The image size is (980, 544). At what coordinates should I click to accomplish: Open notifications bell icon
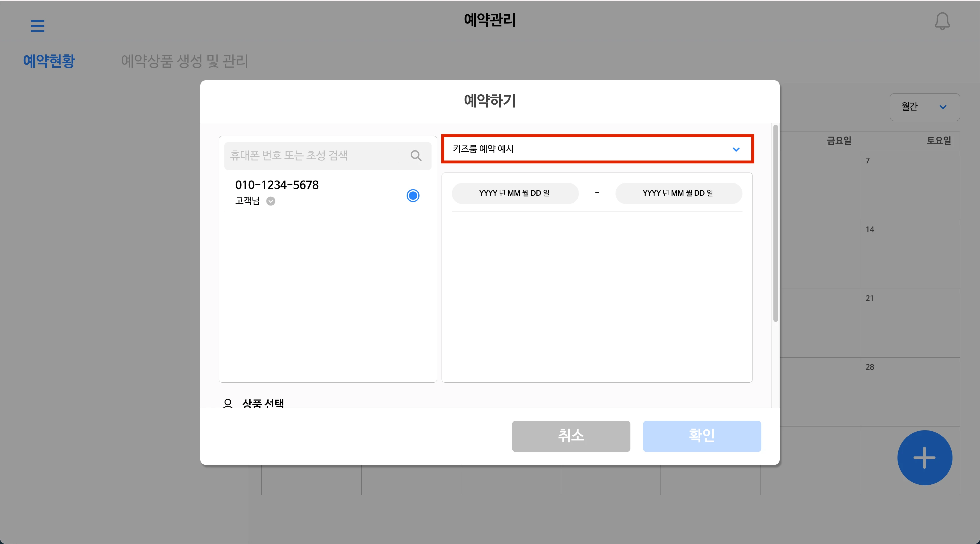[942, 21]
